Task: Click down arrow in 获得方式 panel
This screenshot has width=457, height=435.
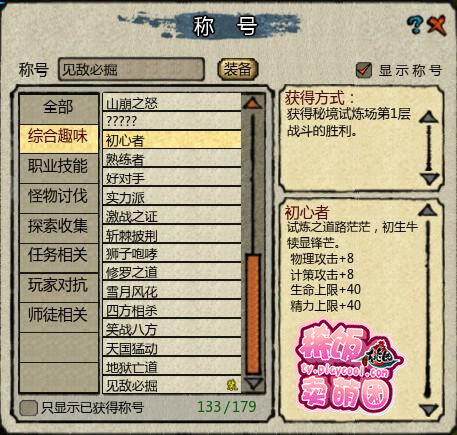Action: coord(430,179)
